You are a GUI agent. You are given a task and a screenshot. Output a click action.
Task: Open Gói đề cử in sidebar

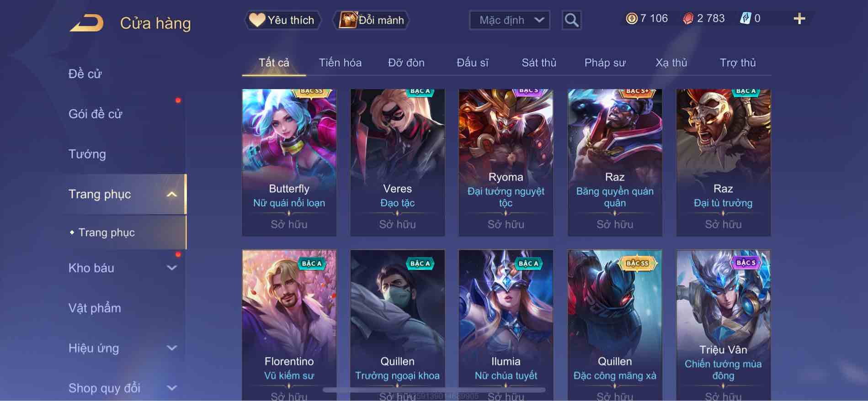[x=96, y=114]
